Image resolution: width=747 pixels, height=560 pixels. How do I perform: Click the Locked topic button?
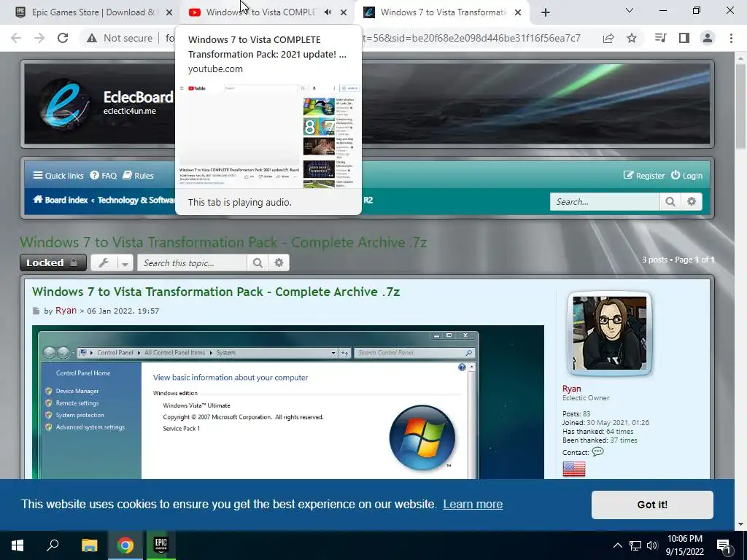53,262
